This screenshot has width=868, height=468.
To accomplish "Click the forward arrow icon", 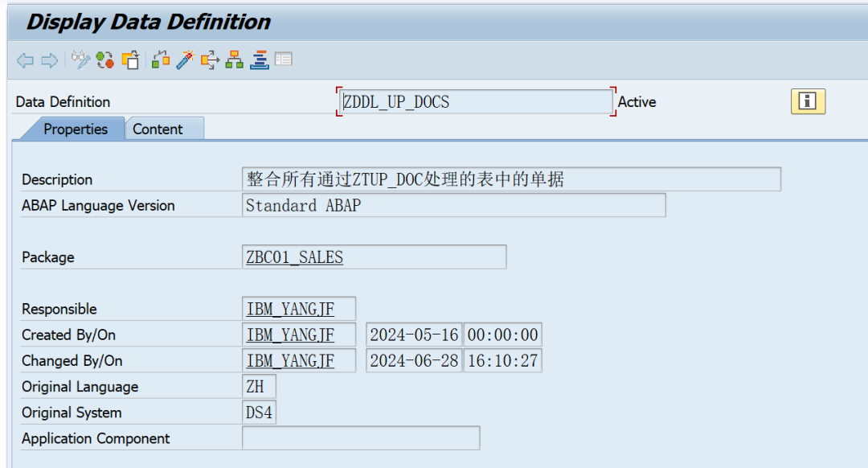I will (50, 60).
